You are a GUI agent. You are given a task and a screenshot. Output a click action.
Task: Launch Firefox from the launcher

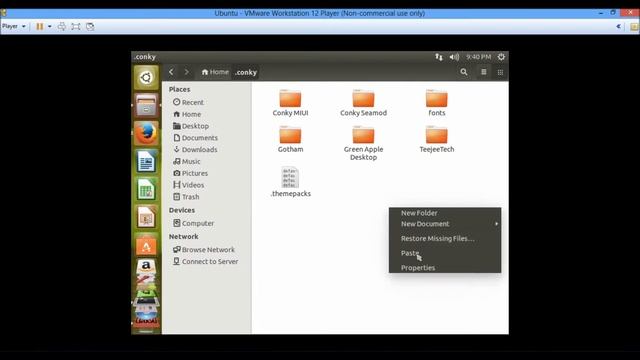point(146,133)
